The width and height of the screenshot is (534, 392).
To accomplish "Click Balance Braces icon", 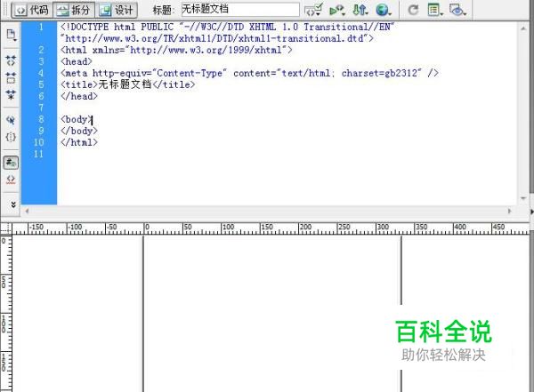I will pyautogui.click(x=11, y=137).
